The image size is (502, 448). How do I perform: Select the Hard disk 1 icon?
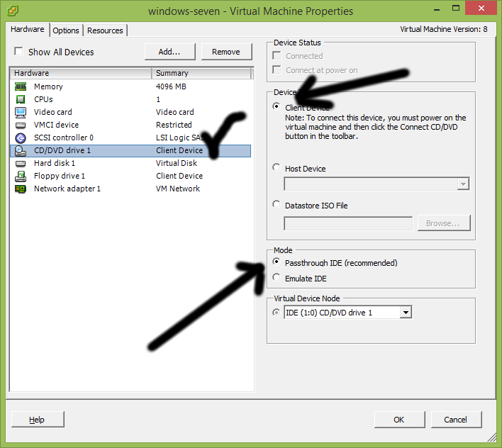(x=21, y=164)
